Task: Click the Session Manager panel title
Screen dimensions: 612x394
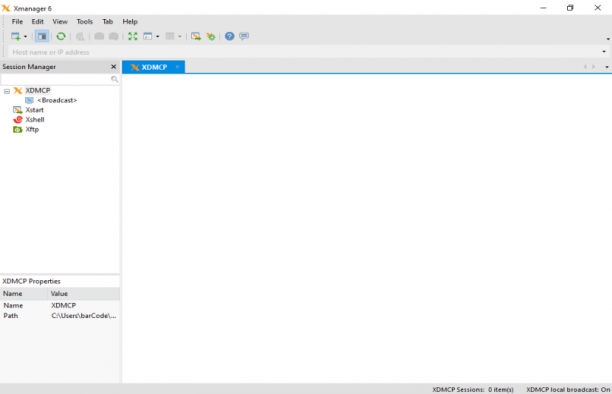Action: click(29, 67)
